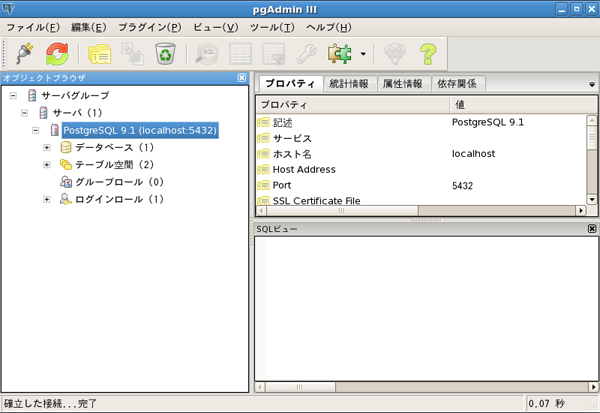The width and height of the screenshot is (600, 413).
Task: Open the プラグイン(P) menu
Action: 150,28
